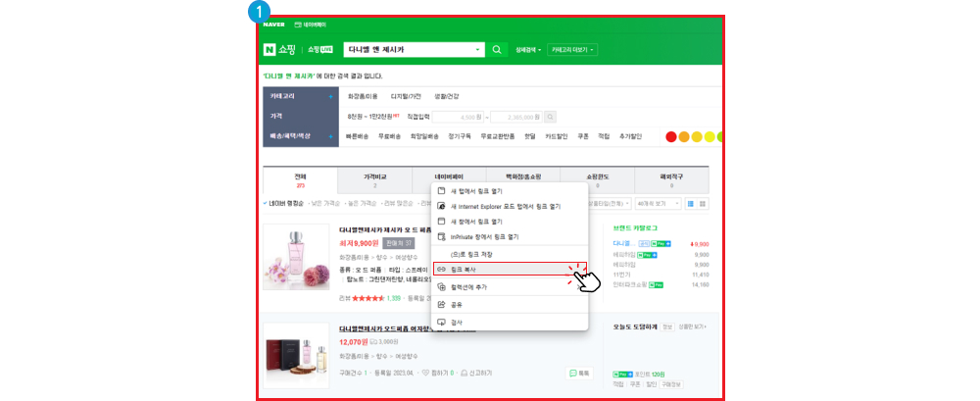Click the 신고하기 report icon
980x401 pixels.
[x=465, y=373]
